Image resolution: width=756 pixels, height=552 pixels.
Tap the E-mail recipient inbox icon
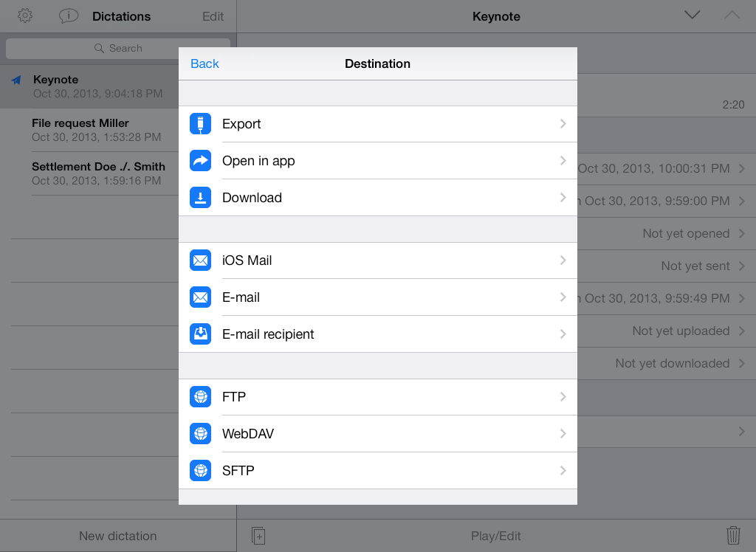point(200,334)
